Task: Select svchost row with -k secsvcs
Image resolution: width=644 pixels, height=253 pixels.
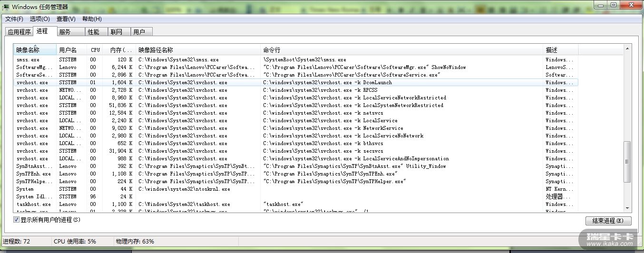Action: point(295,151)
